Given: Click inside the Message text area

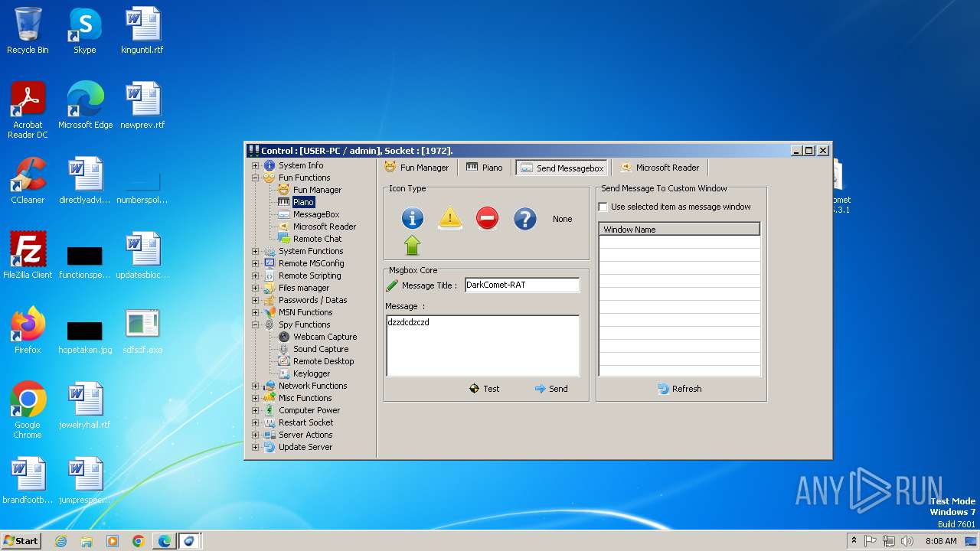Looking at the screenshot, I should coord(482,346).
